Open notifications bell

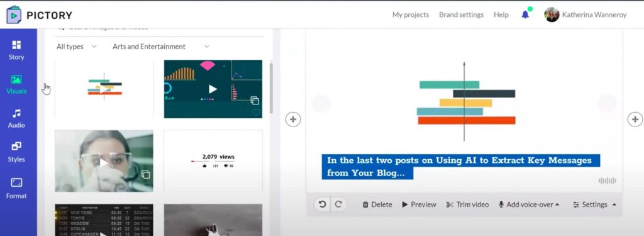[x=525, y=14]
